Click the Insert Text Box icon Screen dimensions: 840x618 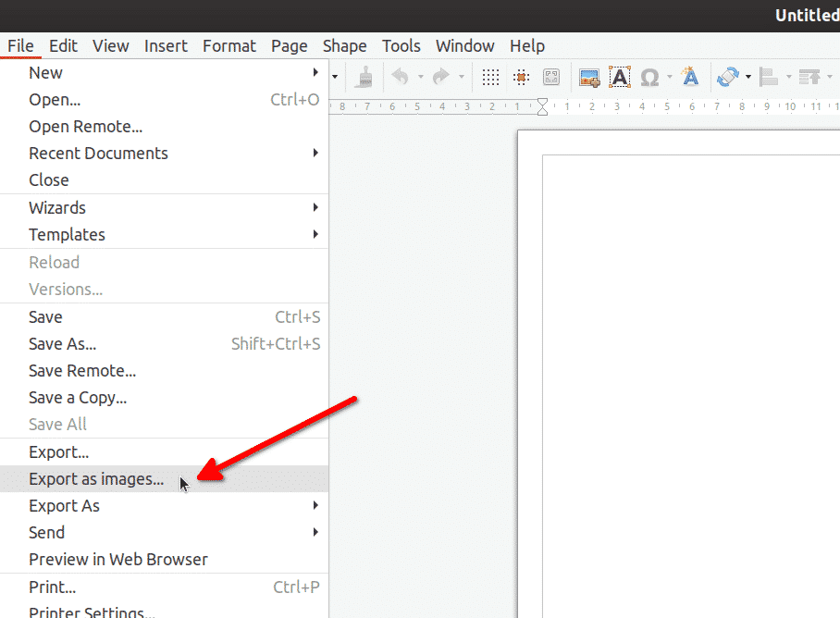[x=619, y=77]
